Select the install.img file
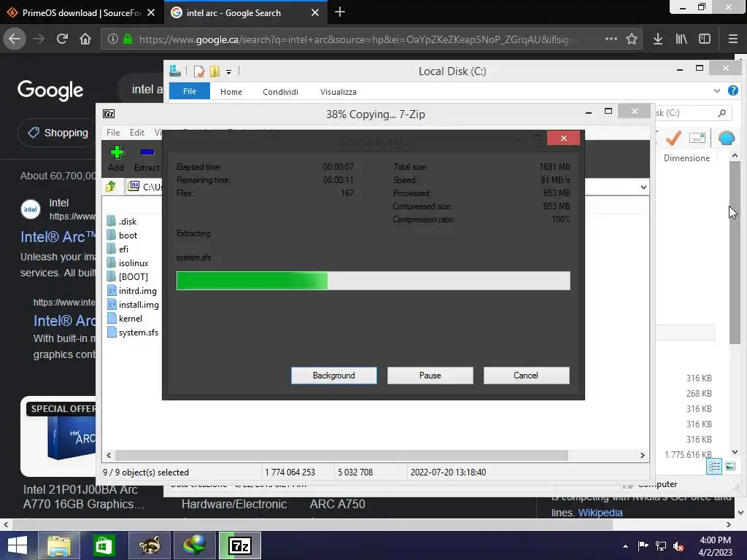The height and width of the screenshot is (560, 747). point(133,304)
